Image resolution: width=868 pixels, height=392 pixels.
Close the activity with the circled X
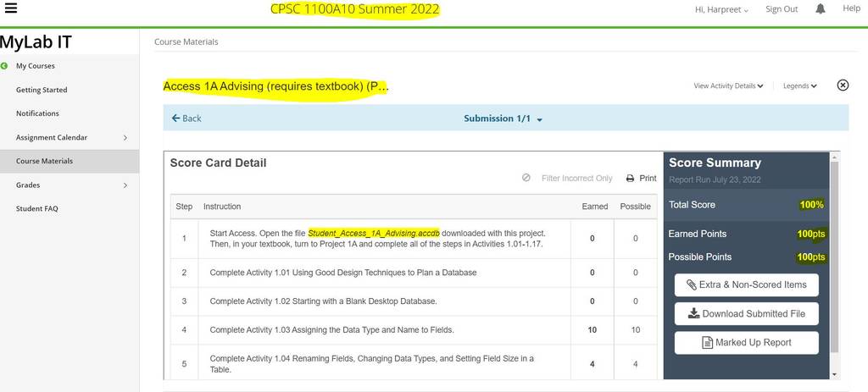(843, 86)
